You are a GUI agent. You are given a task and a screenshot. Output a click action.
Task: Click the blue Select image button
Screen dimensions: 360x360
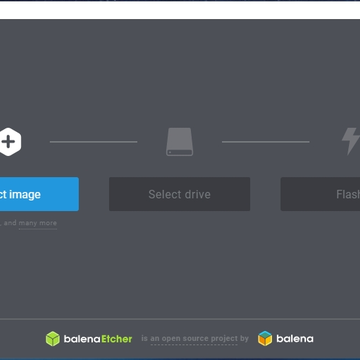[39, 194]
